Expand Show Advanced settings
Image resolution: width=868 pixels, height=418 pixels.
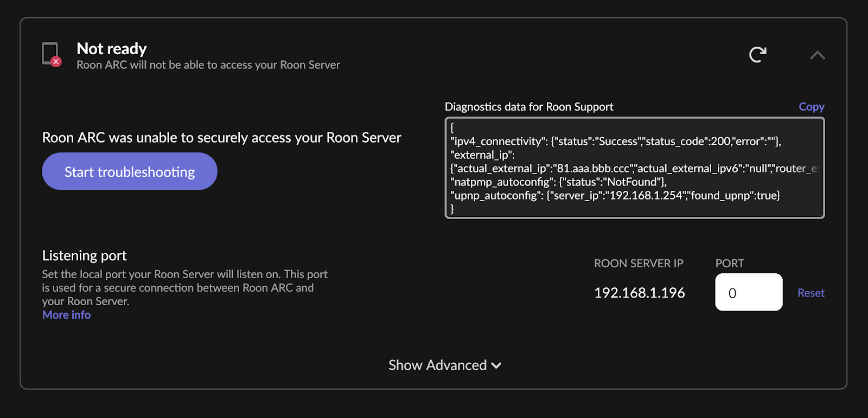(444, 365)
